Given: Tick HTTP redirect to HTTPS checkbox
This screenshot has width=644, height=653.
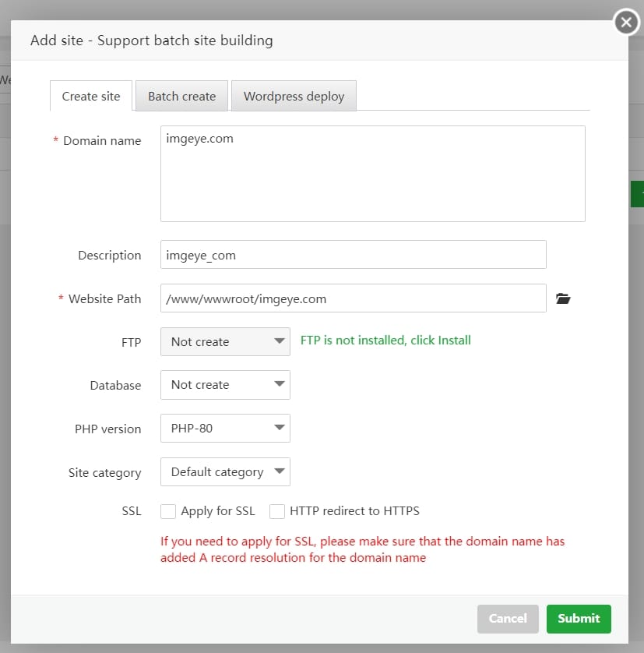Looking at the screenshot, I should click(x=277, y=511).
